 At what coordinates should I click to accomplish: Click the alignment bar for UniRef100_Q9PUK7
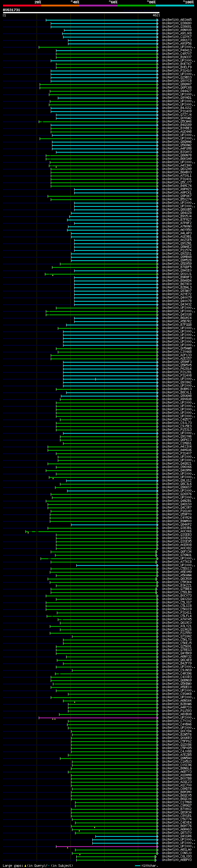103,196
